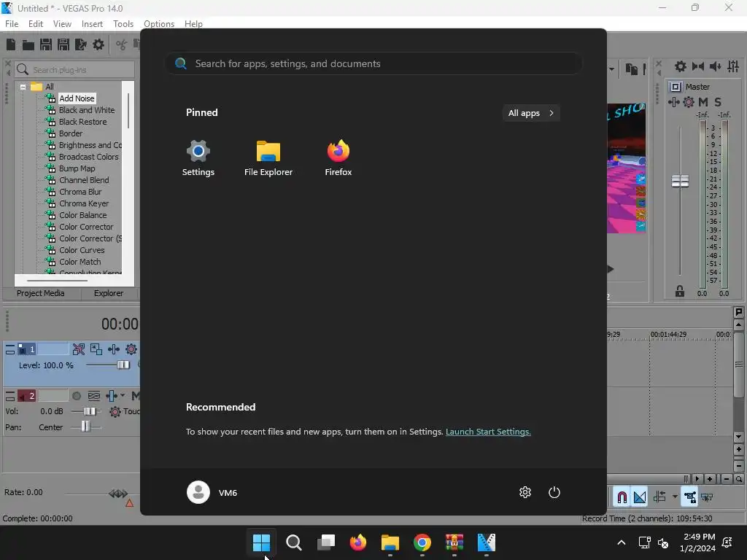Toggle Dim Output speaker icon in Master Bus
Viewport: 747px width, 560px height.
coord(715,66)
